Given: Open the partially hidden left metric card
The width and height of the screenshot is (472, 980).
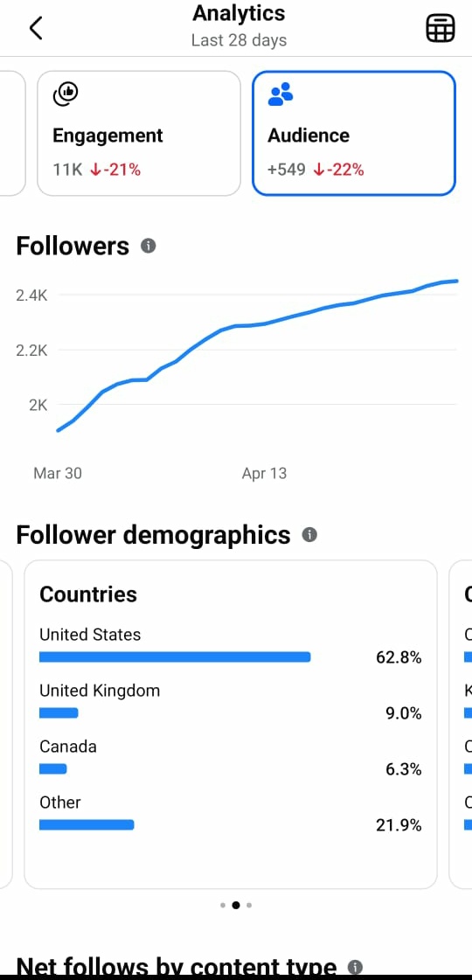Looking at the screenshot, I should click(x=12, y=133).
